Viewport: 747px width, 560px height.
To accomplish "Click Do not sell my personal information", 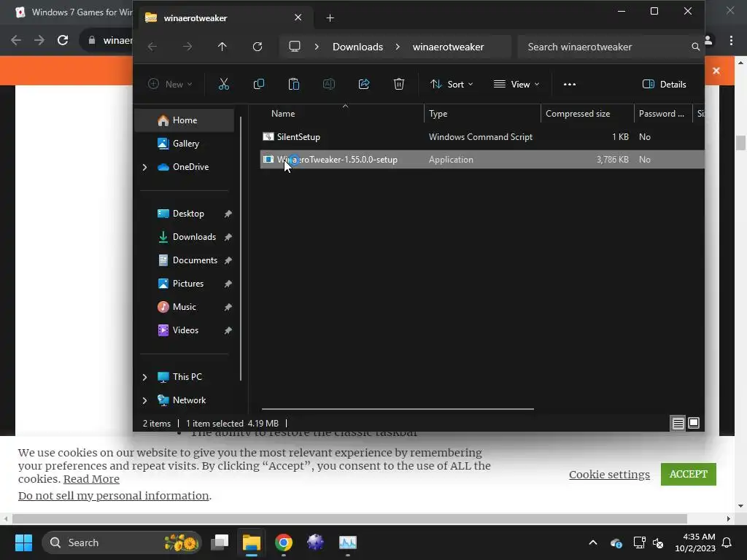I will (x=113, y=496).
